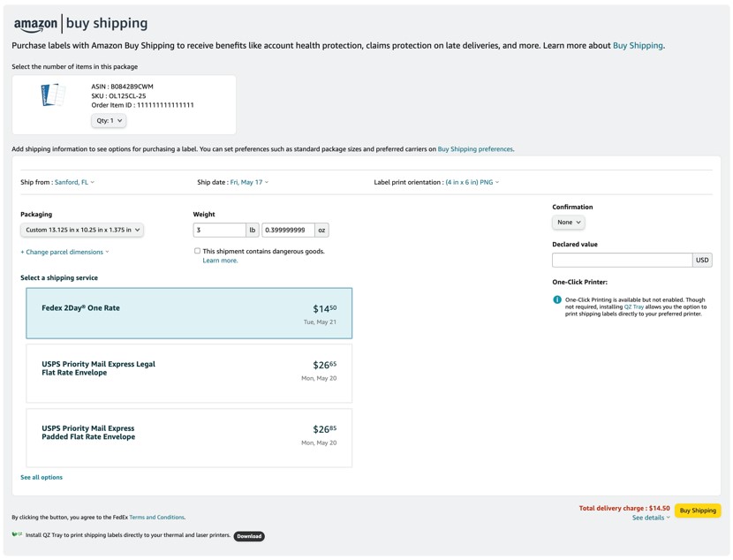Click the Download QZ Tray button
Image resolution: width=733 pixels, height=560 pixels.
point(249,536)
